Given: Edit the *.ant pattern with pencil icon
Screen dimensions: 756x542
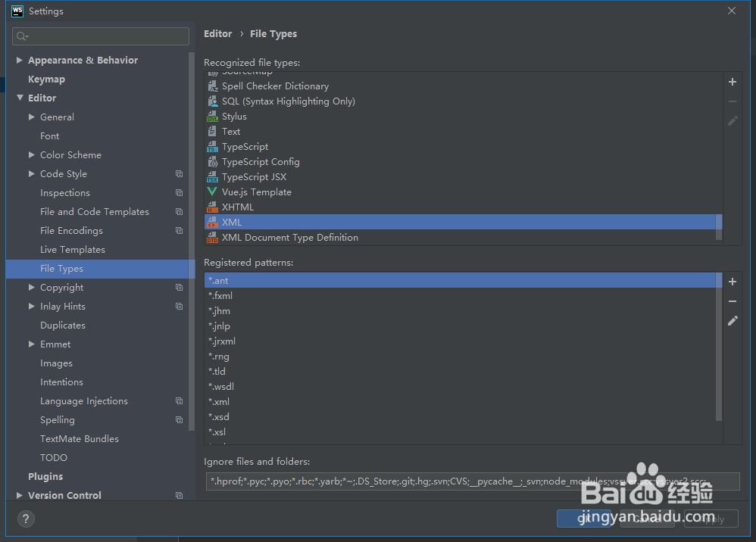Looking at the screenshot, I should (732, 321).
